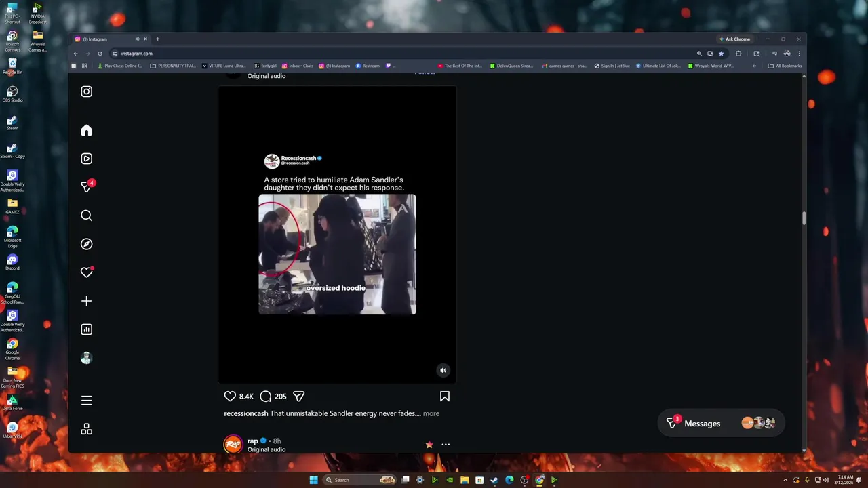This screenshot has height=488, width=868.
Task: Open a new Chrome tab
Action: pos(157,39)
